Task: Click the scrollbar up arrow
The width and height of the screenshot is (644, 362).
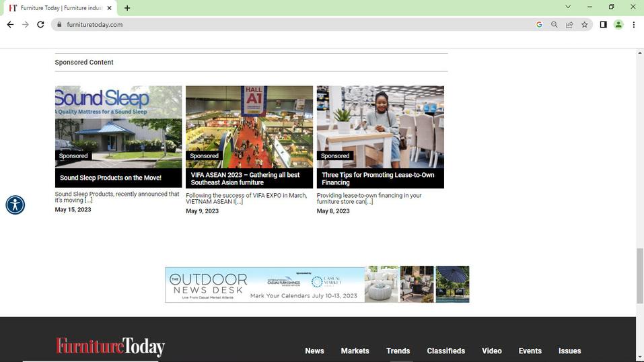Action: pyautogui.click(x=640, y=52)
